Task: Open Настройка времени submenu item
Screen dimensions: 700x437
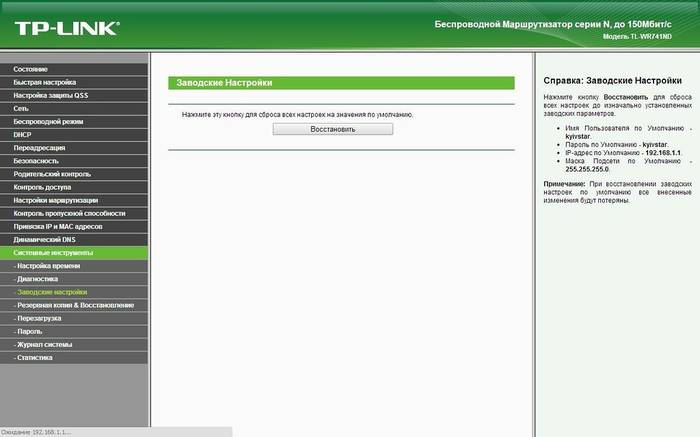Action: coord(74,266)
